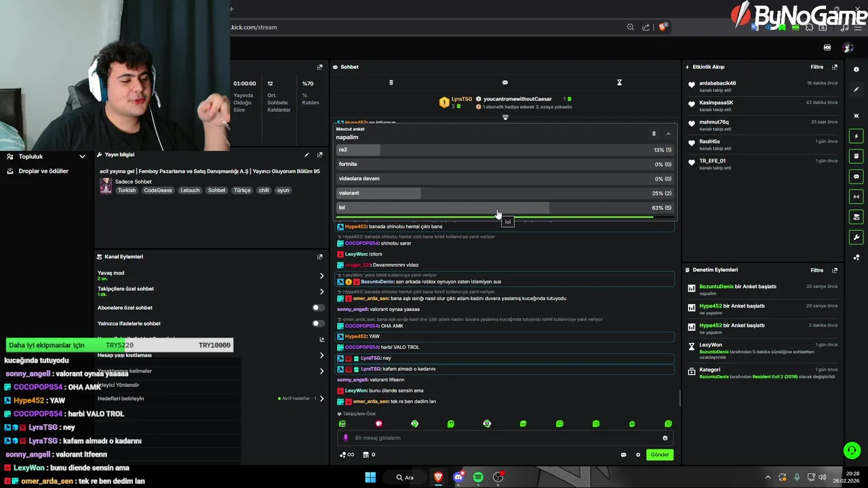Screen dimensions: 868x488
Task: Collapse the Mevcut anket poll panel
Action: tap(668, 134)
